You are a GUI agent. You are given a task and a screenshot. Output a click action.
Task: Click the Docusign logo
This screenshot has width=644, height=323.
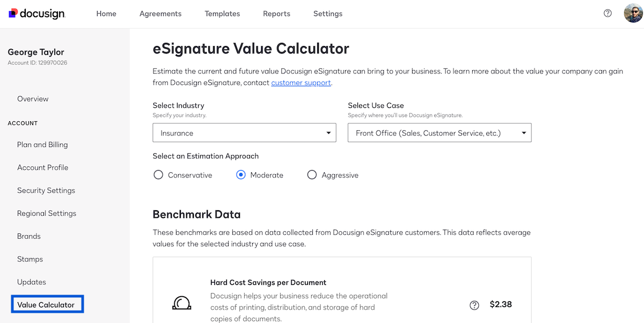[36, 13]
